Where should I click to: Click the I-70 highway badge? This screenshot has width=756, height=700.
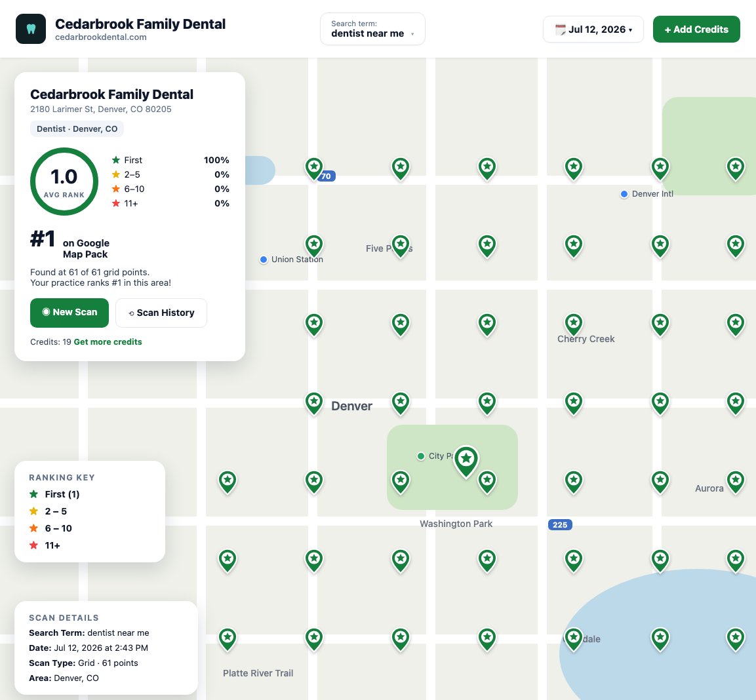click(x=327, y=176)
